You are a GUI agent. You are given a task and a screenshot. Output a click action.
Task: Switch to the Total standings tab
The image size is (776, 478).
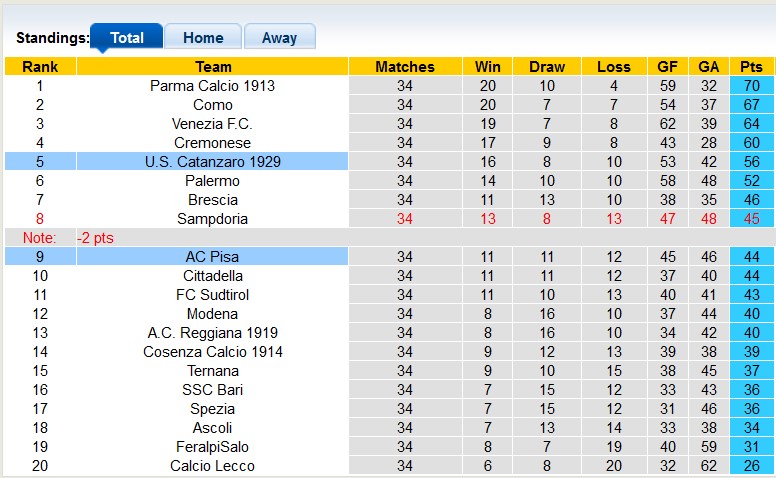point(127,38)
